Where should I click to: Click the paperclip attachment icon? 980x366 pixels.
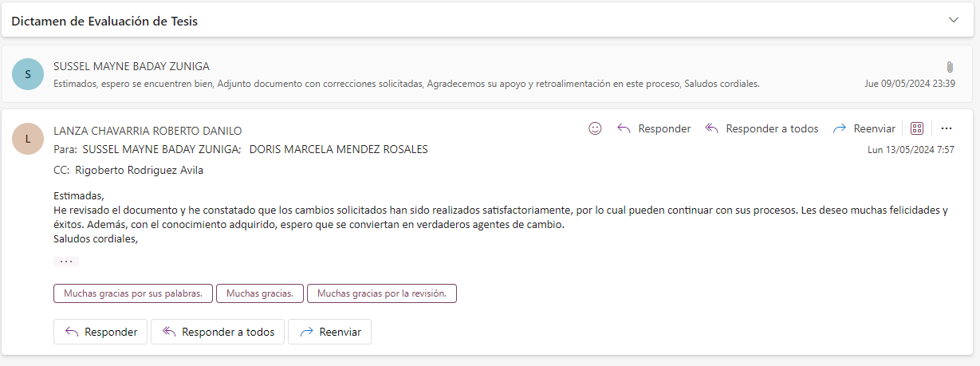950,67
